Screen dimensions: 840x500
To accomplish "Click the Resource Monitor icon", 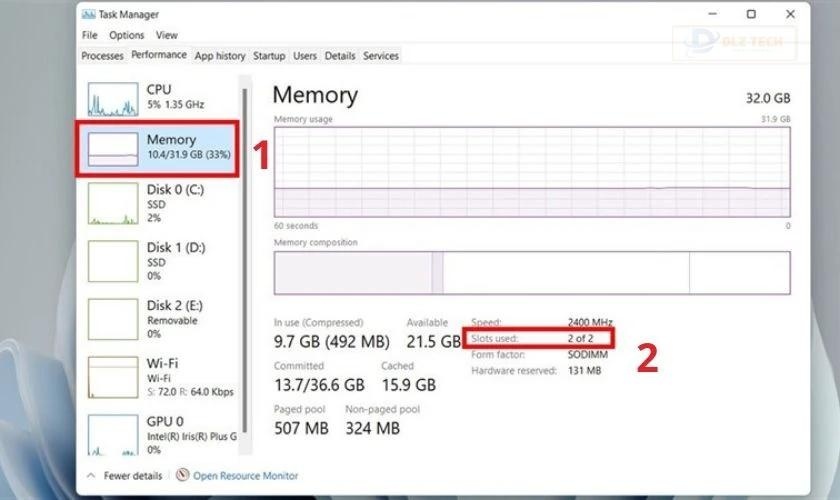I will tap(182, 476).
